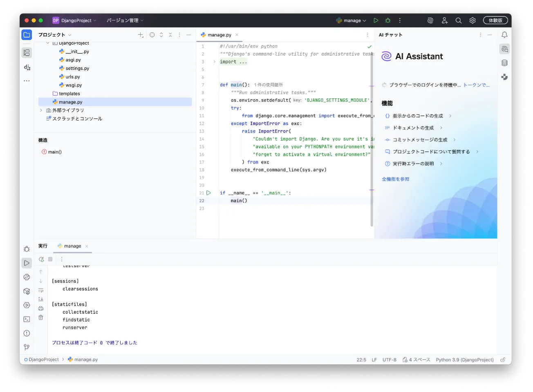Image resolution: width=533 pixels, height=392 pixels.
Task: Open the Database tool window icon
Action: tap(504, 63)
